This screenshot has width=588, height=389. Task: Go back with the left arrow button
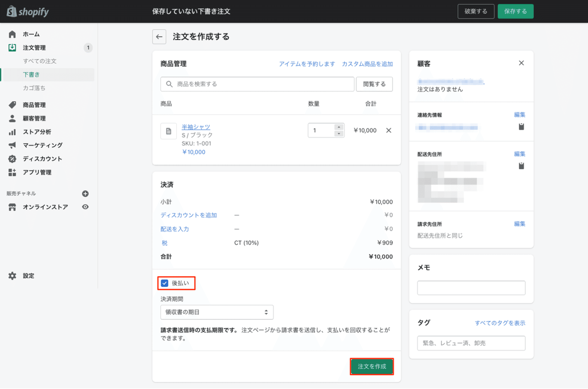pos(159,37)
